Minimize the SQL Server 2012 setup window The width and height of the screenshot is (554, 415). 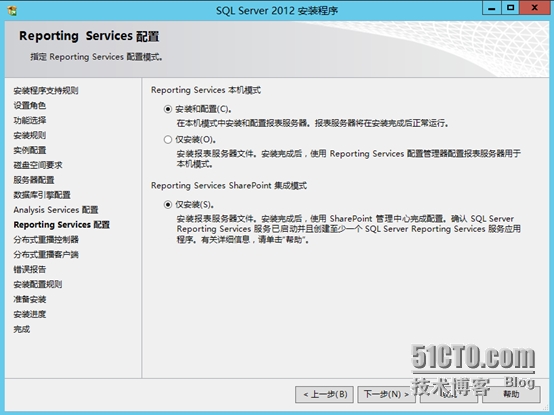pyautogui.click(x=491, y=8)
